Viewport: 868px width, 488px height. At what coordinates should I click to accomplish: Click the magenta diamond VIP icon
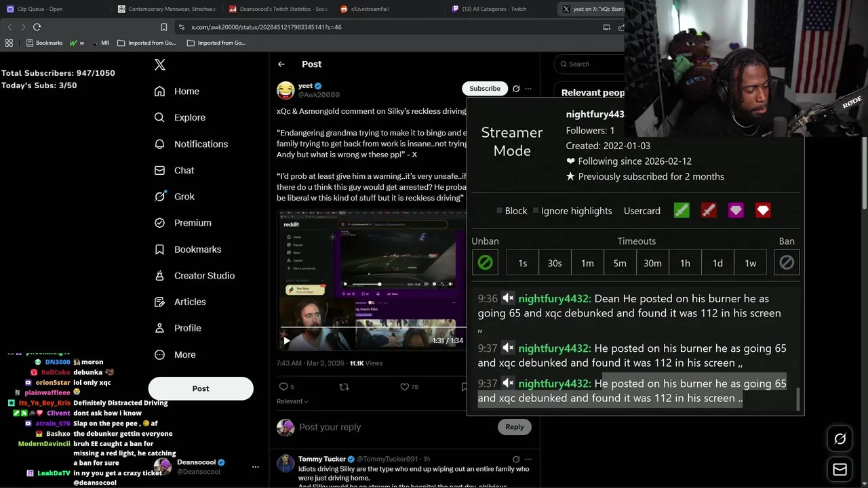pos(736,211)
